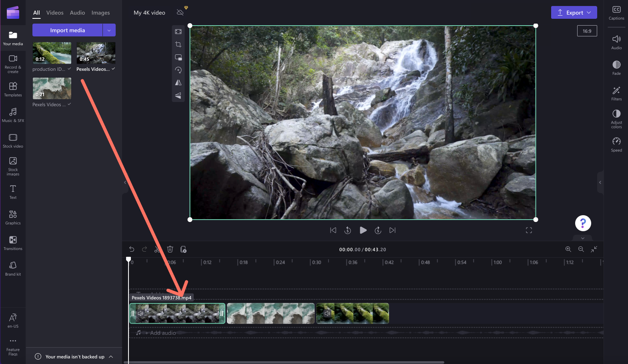Viewport: 628px width, 364px height.
Task: Fit the timeline to screen
Action: [594, 249]
